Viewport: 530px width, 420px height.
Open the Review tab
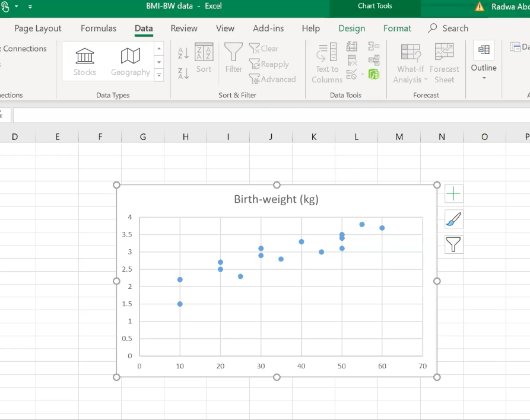pos(184,28)
